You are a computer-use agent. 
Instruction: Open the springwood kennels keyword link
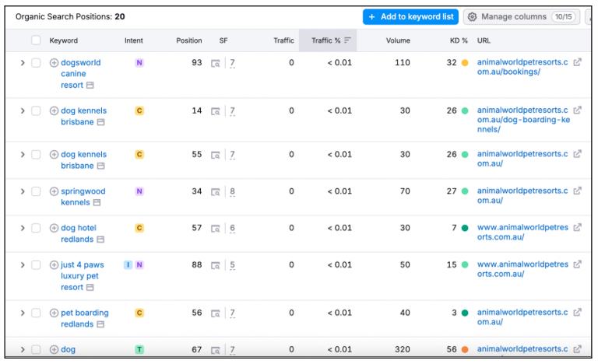tap(83, 191)
